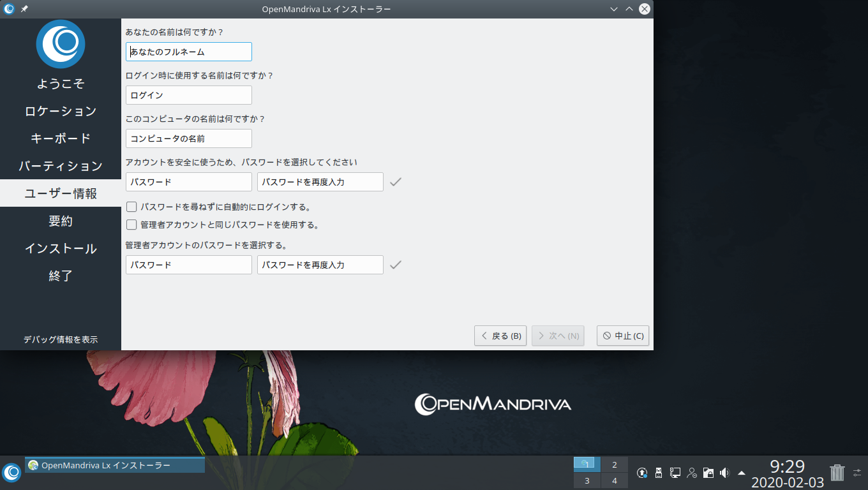
Task: Click the OpenMandriva logo in installer sidebar
Action: pyautogui.click(x=61, y=44)
